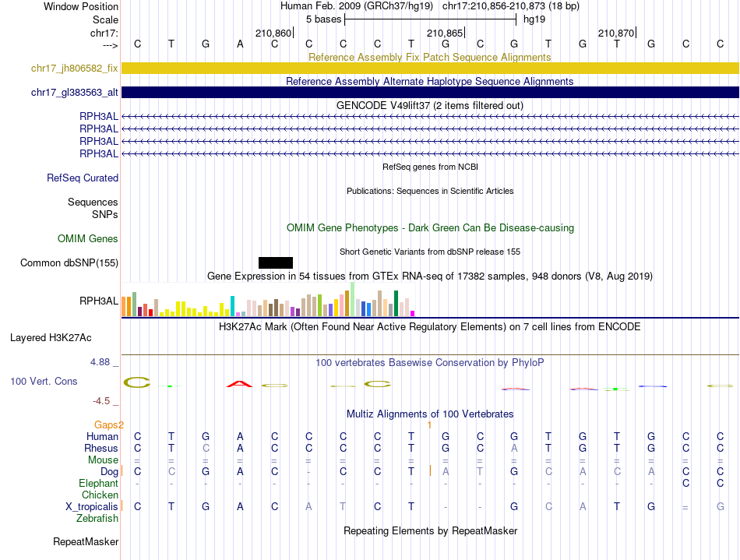Screen dimensions: 740x560
Task: Open the OMIM Gene Phenotypes track title
Action: 430,228
